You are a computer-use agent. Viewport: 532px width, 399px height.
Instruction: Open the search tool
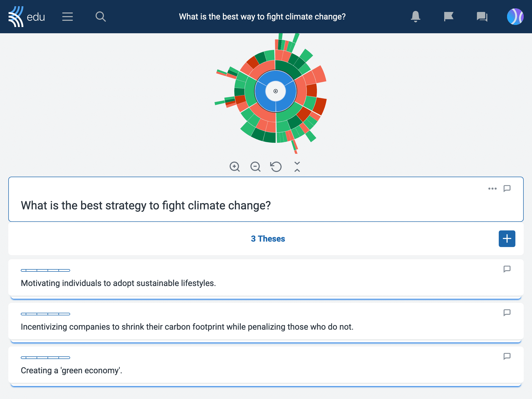[x=101, y=17]
